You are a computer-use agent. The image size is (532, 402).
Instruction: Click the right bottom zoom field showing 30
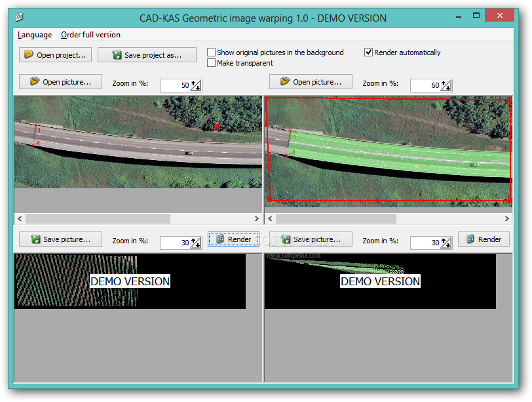tap(425, 243)
